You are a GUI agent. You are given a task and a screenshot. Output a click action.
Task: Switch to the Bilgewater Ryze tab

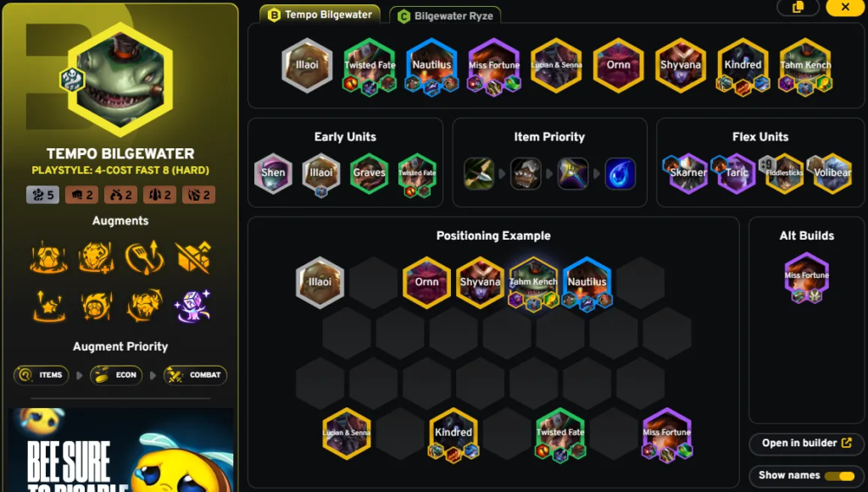tap(445, 16)
